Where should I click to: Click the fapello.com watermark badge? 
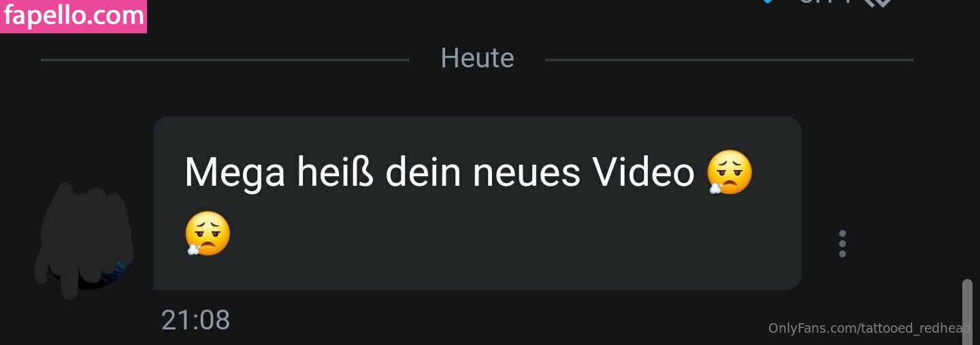[73, 16]
